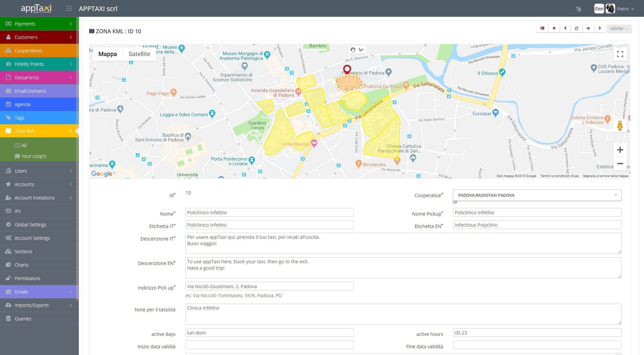Switch map to Mappa view
644x355 pixels.
(x=108, y=54)
